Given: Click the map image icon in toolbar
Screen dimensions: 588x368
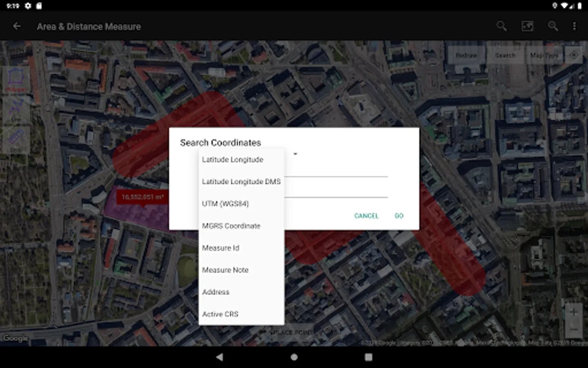Looking at the screenshot, I should pos(527,27).
